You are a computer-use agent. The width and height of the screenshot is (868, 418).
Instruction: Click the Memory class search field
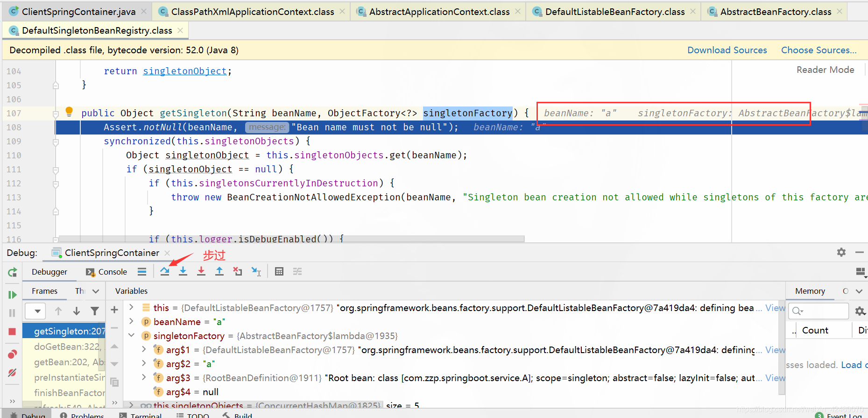coord(819,311)
